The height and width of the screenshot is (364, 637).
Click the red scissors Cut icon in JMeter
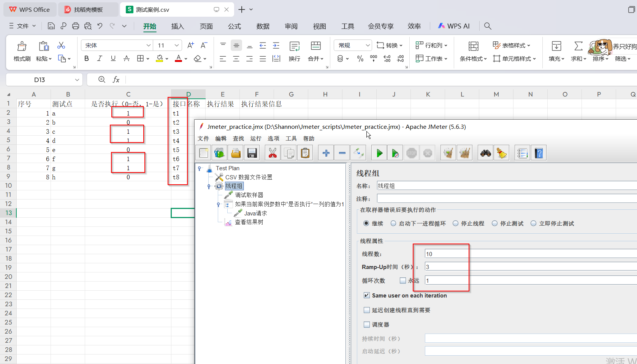point(273,153)
